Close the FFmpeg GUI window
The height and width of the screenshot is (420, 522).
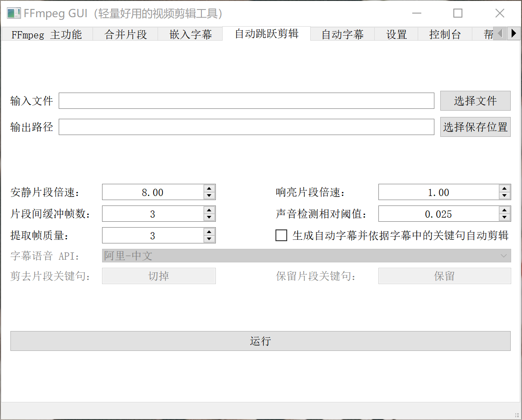click(500, 14)
